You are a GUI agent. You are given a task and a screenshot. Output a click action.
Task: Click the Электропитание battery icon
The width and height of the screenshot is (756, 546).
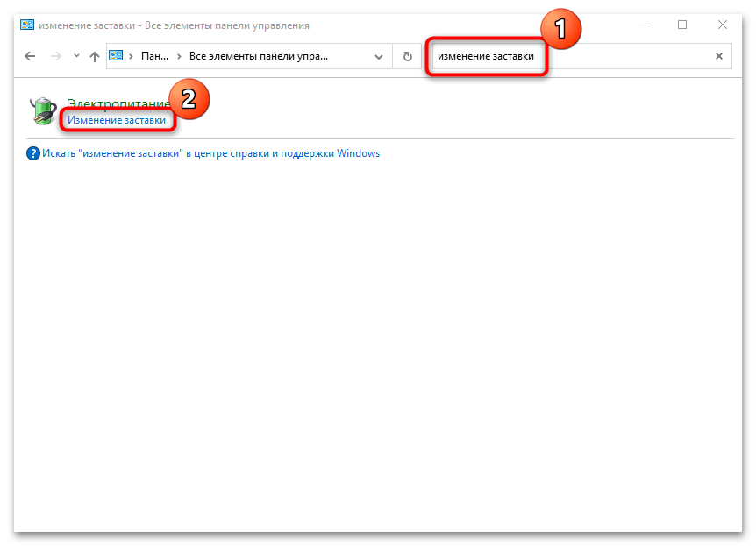coord(43,112)
